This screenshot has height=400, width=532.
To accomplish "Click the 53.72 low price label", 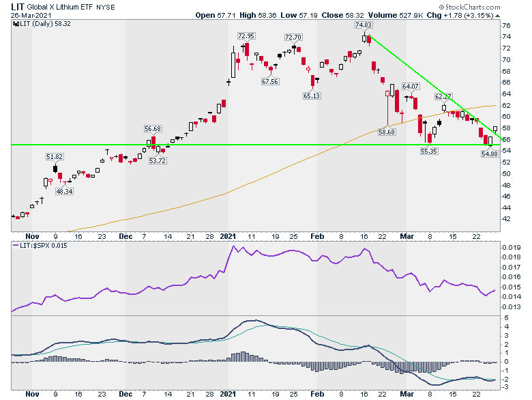I will (158, 160).
